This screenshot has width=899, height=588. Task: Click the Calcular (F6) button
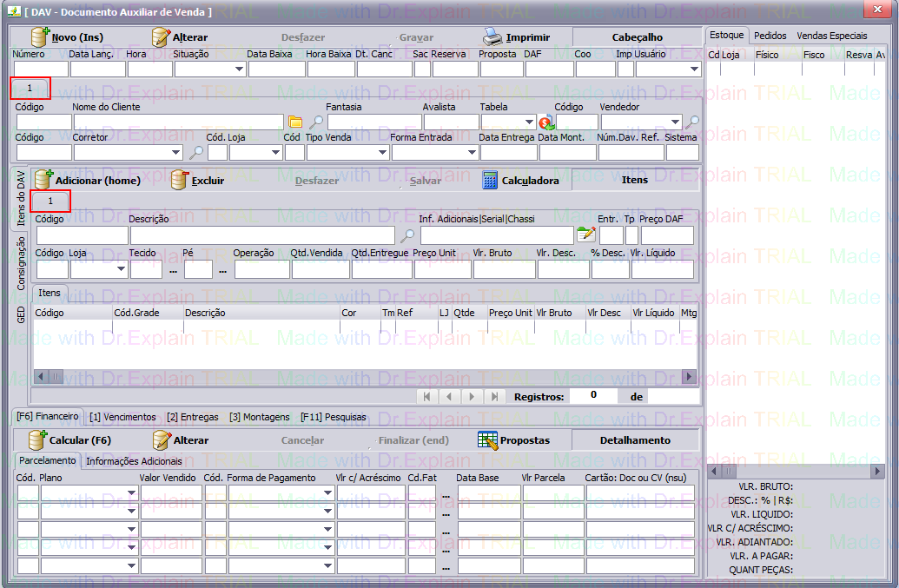70,440
